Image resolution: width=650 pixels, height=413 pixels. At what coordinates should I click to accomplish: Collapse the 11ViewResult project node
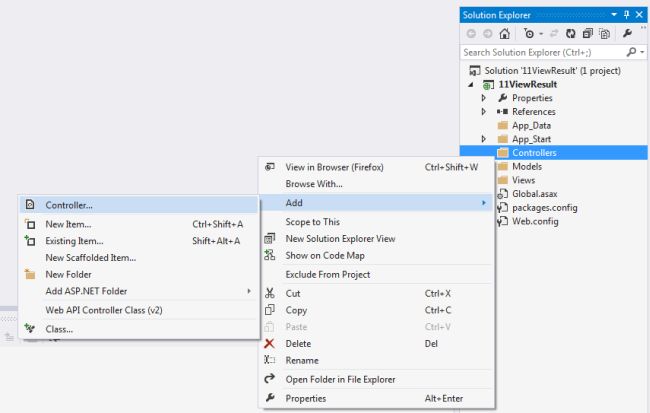pos(471,85)
